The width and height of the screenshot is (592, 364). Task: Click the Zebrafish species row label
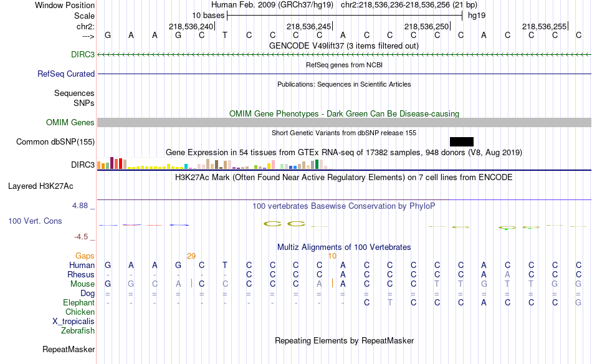[78, 330]
